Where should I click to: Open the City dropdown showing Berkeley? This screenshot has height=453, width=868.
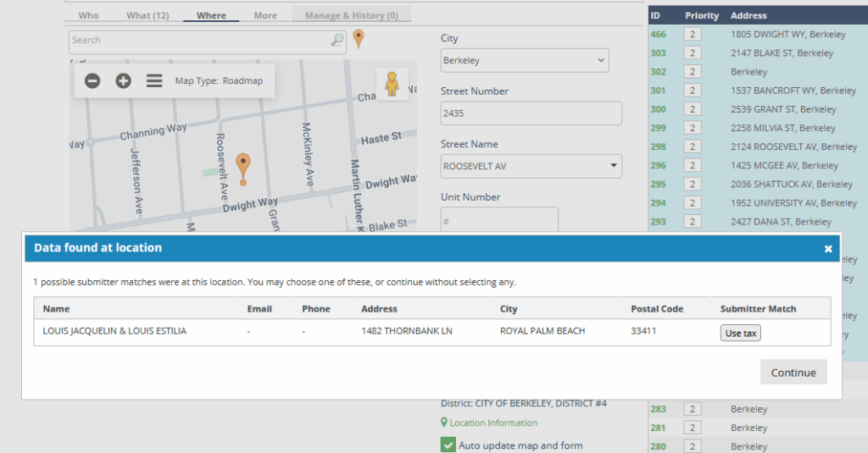click(x=525, y=60)
